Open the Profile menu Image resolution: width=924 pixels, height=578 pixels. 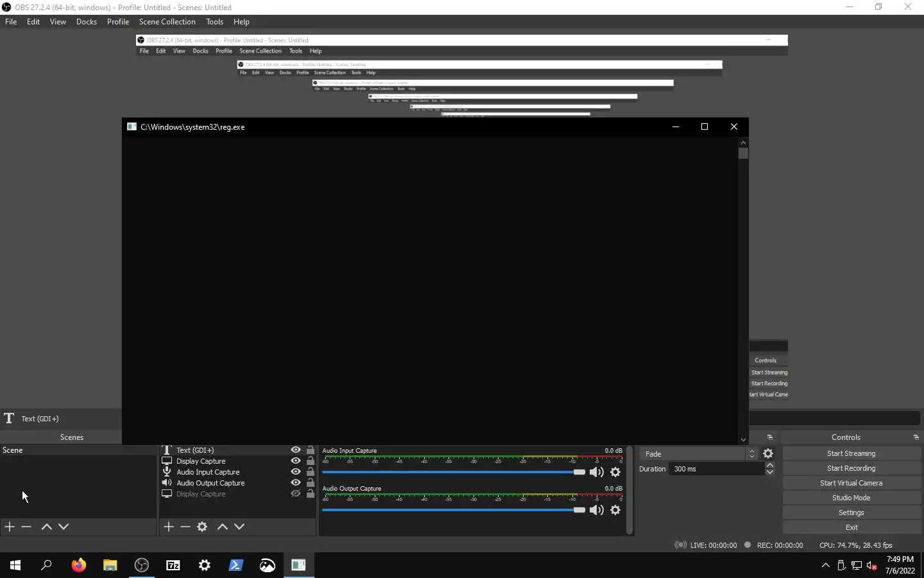118,22
